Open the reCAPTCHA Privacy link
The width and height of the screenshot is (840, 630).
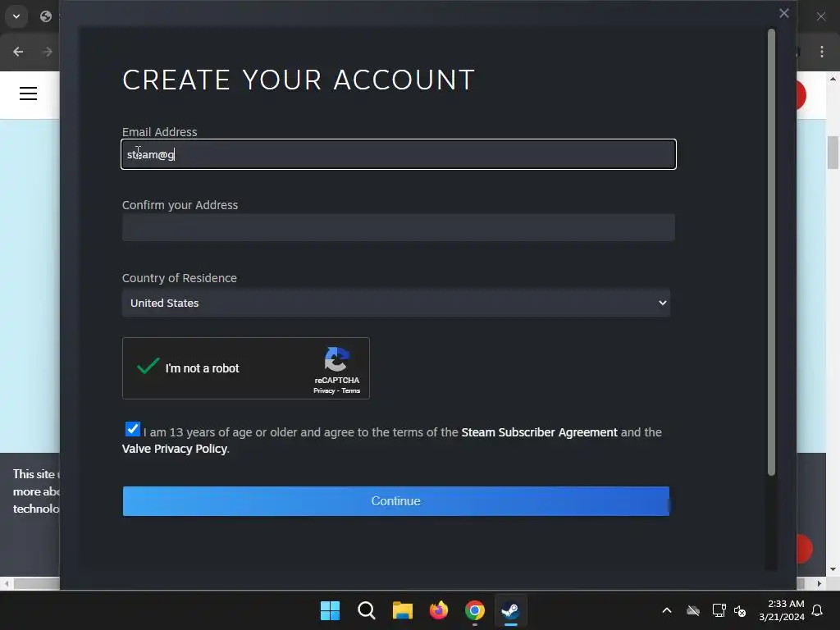323,390
